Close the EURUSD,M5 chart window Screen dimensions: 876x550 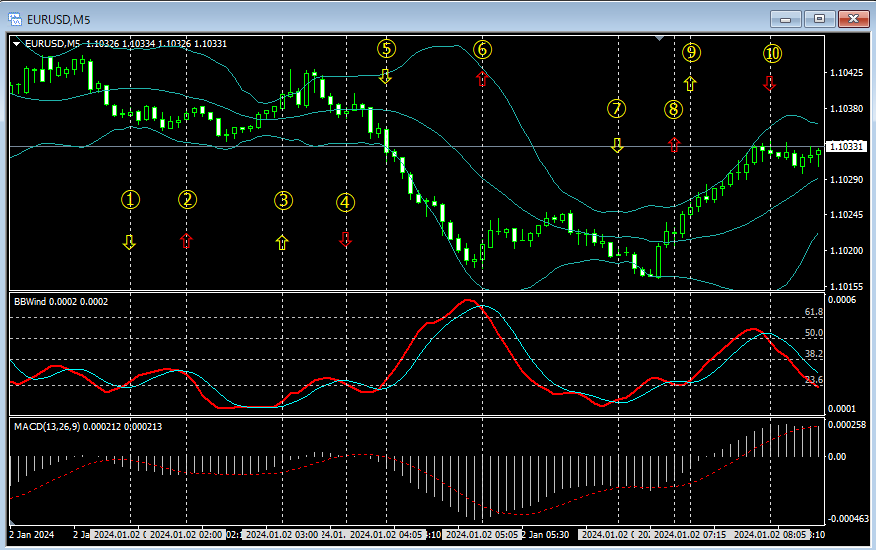(x=853, y=20)
